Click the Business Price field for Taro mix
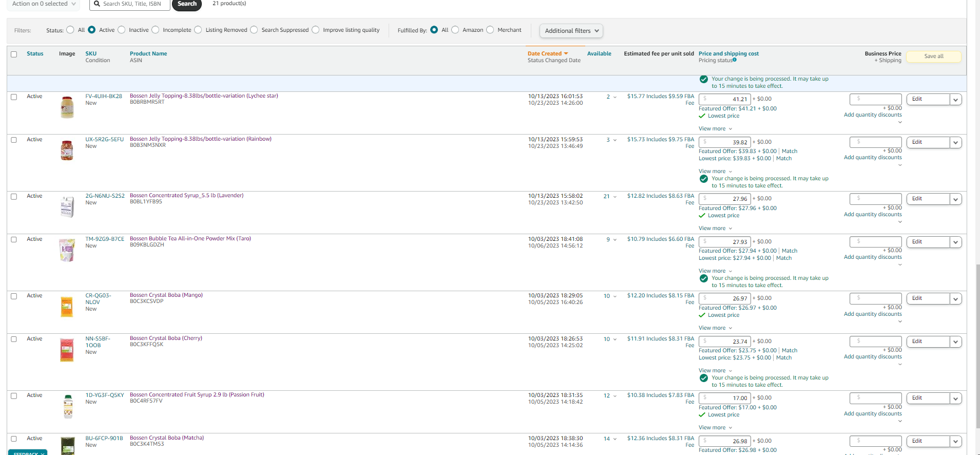 (876, 242)
